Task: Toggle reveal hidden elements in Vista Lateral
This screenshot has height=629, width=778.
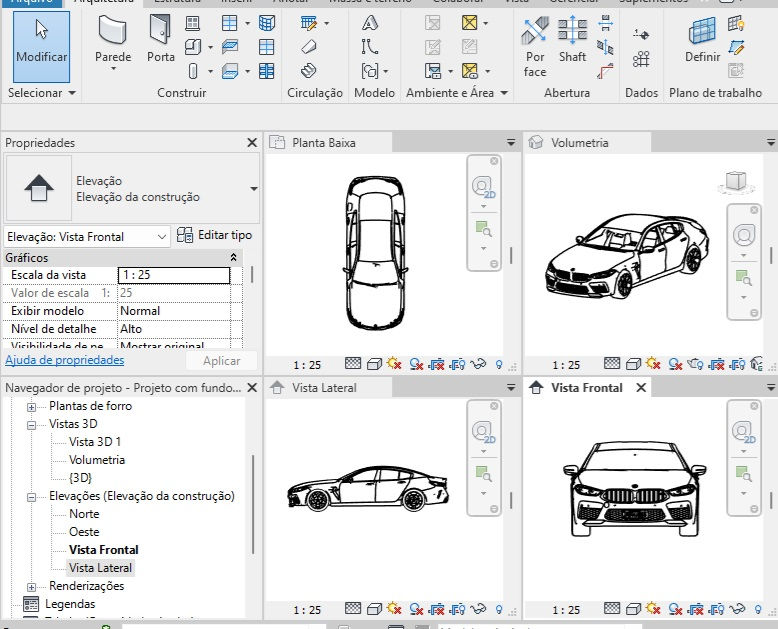Action: pos(499,610)
